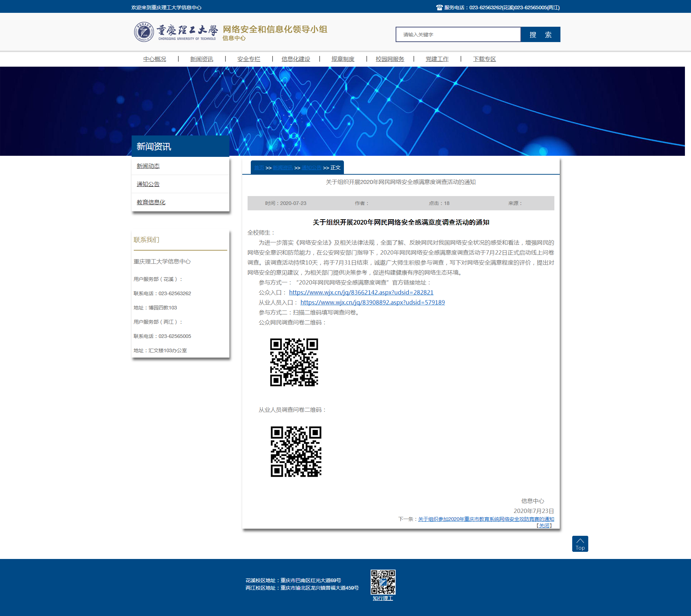Click the 花溪校区地址 footer text
This screenshot has width=691, height=616.
[x=293, y=580]
